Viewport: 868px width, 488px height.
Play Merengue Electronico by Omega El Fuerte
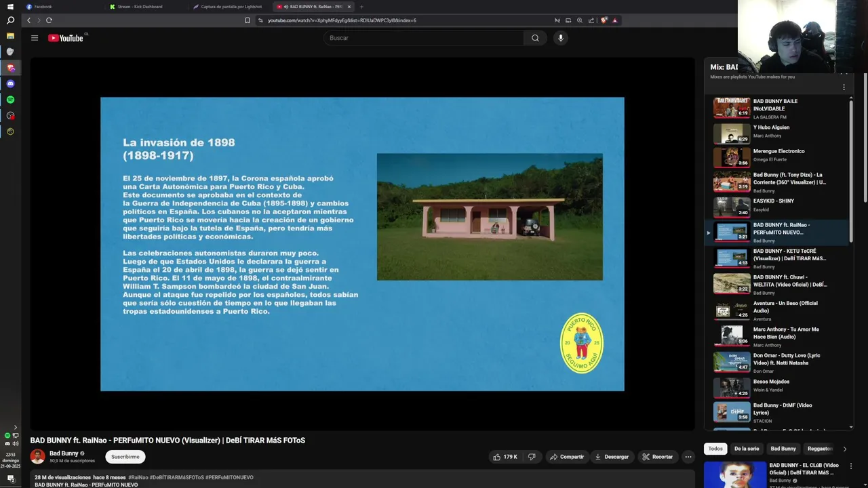click(776, 157)
